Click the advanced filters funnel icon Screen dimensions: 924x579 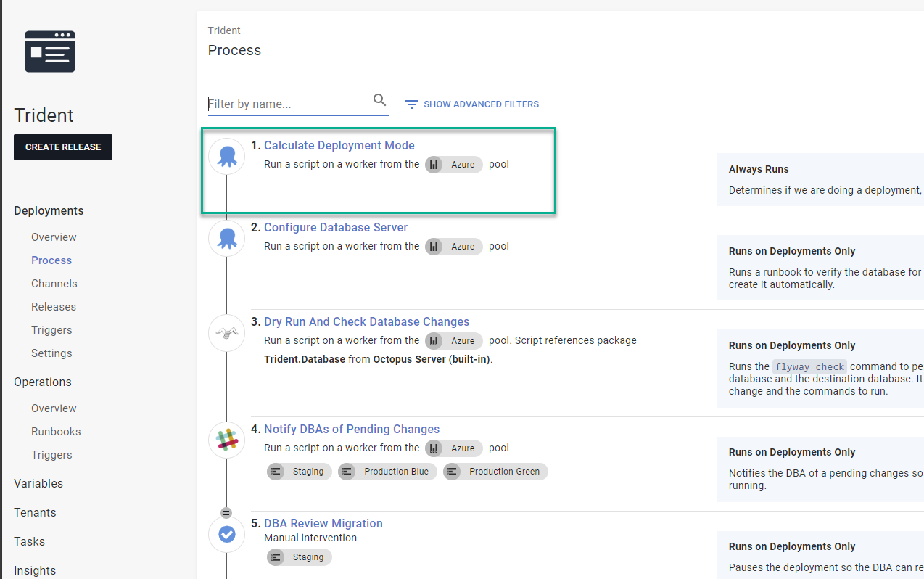click(411, 104)
